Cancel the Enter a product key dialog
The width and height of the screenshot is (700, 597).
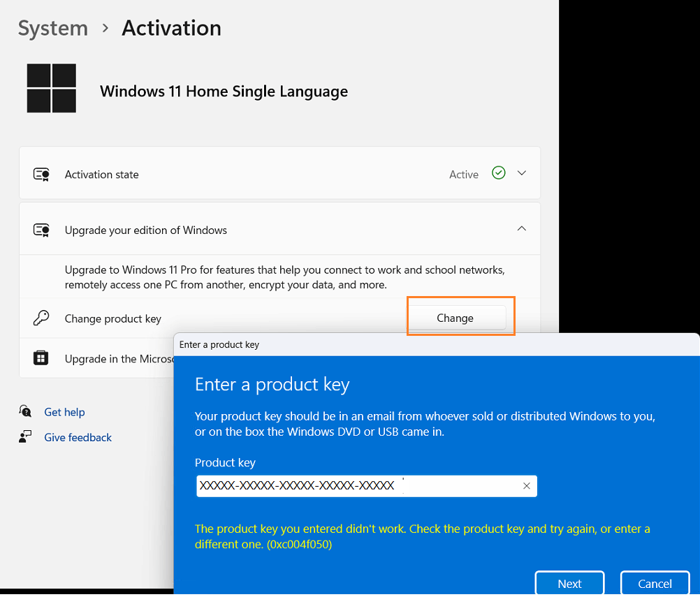pos(655,583)
